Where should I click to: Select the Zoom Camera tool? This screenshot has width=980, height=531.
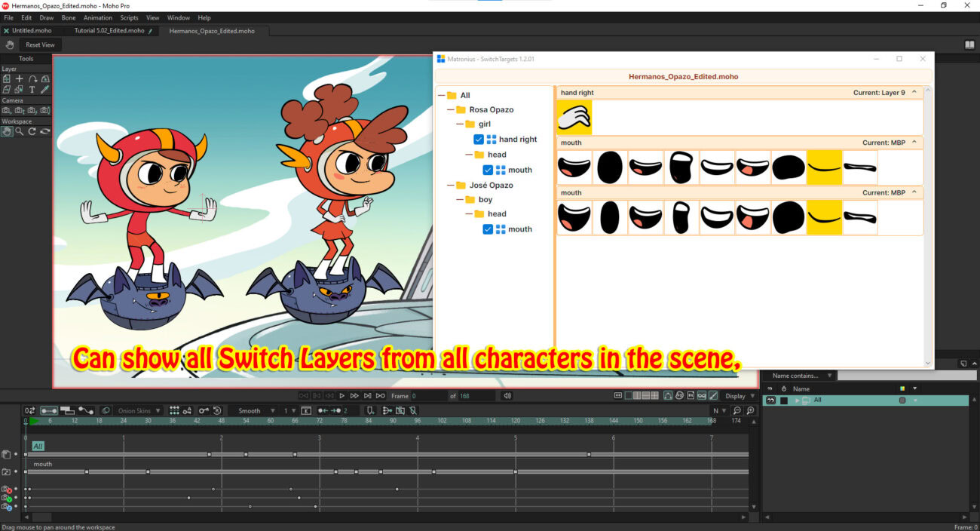(x=20, y=110)
